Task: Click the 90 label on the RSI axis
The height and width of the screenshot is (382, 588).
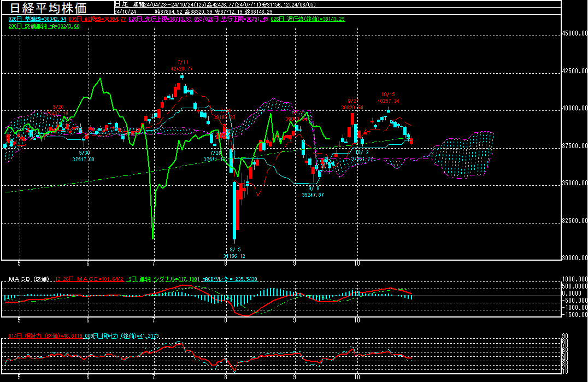Action: click(x=565, y=336)
